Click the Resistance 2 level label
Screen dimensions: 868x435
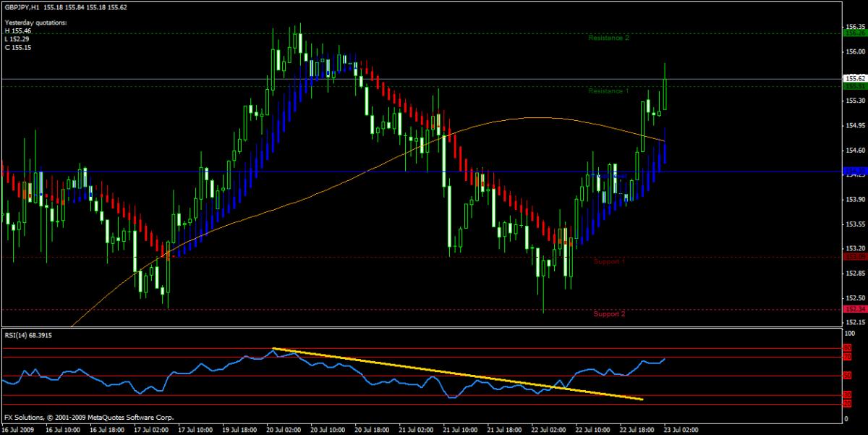tap(608, 38)
